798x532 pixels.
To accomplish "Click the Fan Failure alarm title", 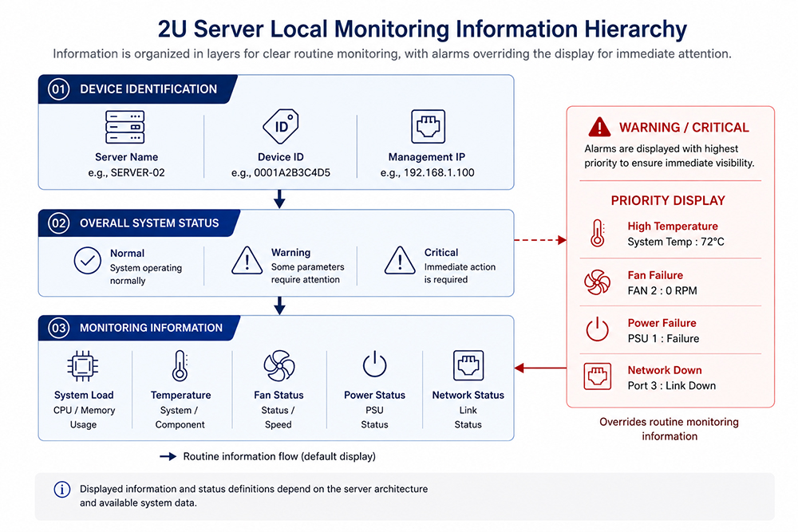I will (x=655, y=276).
